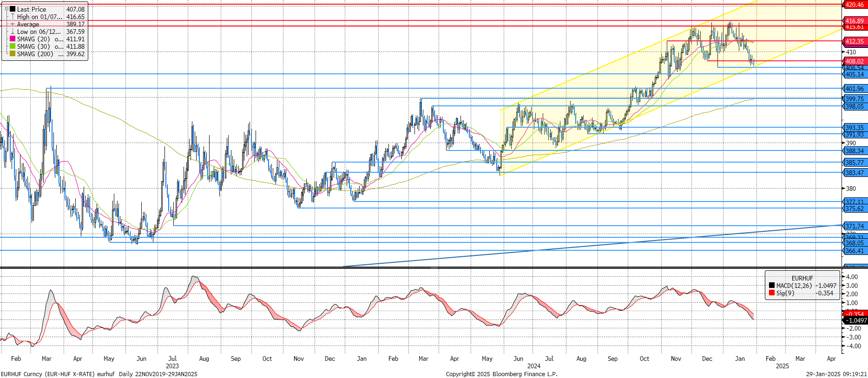Click the 388.34 blue level tag
The width and height of the screenshot is (868, 378).
click(855, 151)
